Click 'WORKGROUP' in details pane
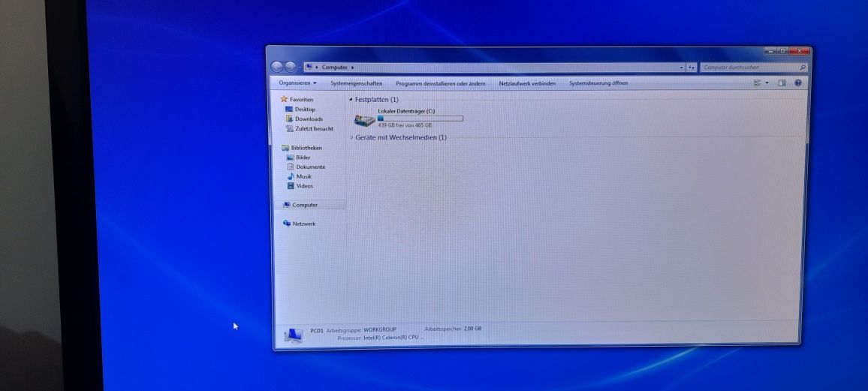Image resolution: width=868 pixels, height=391 pixels. click(x=380, y=329)
